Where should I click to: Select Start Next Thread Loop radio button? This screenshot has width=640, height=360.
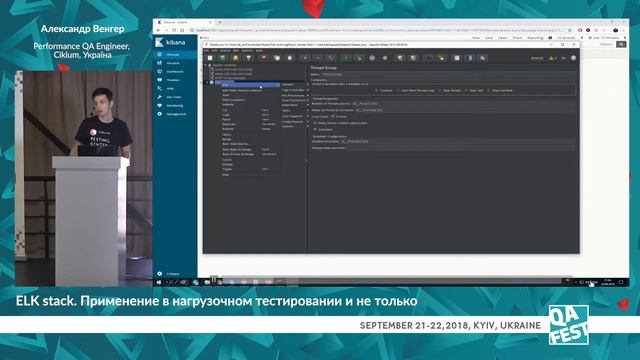398,91
